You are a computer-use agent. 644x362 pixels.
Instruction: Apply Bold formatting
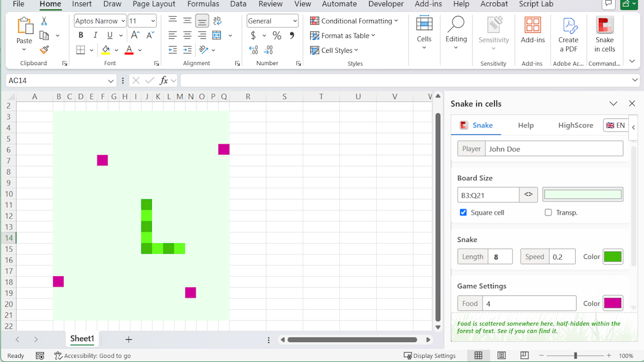(81, 35)
